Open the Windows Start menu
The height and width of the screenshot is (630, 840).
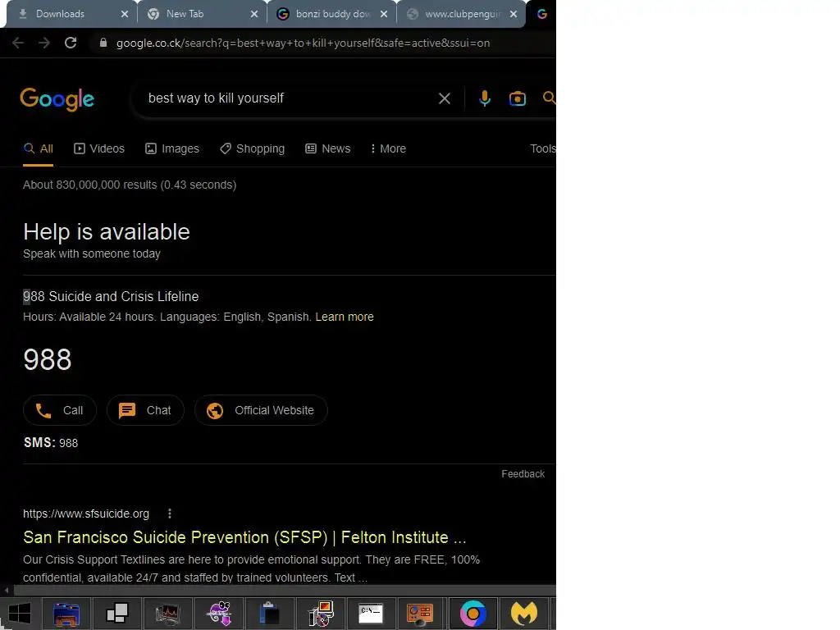point(20,614)
